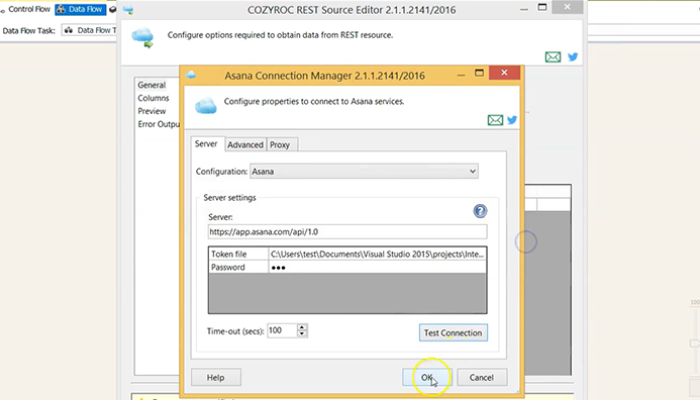Select Error Output in the REST Source Editor list
Image resolution: width=700 pixels, height=400 pixels.
pos(158,124)
